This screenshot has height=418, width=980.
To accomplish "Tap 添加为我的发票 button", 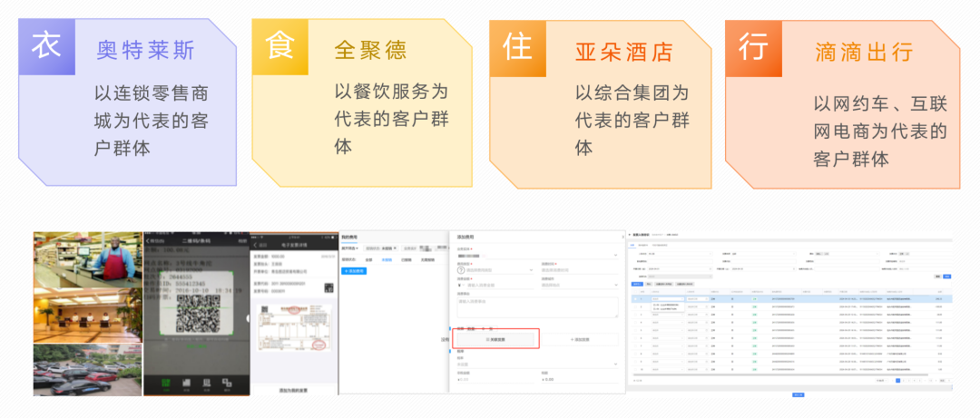I will pyautogui.click(x=294, y=391).
